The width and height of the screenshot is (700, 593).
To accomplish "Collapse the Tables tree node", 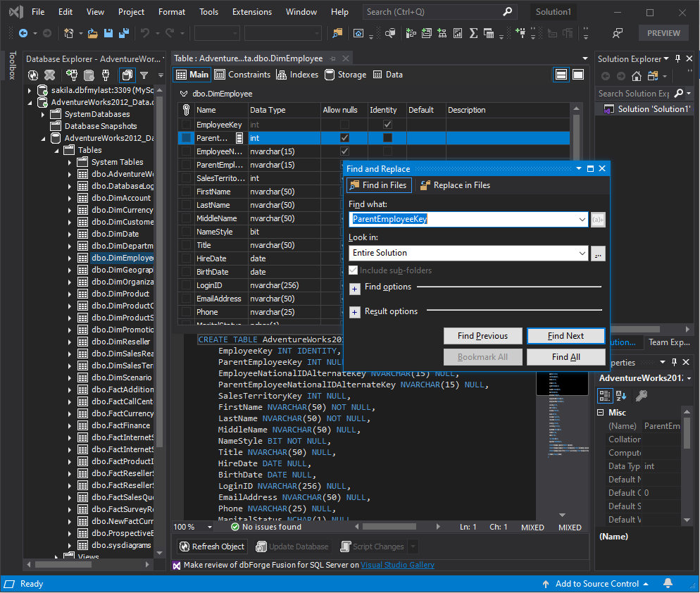I will click(57, 151).
